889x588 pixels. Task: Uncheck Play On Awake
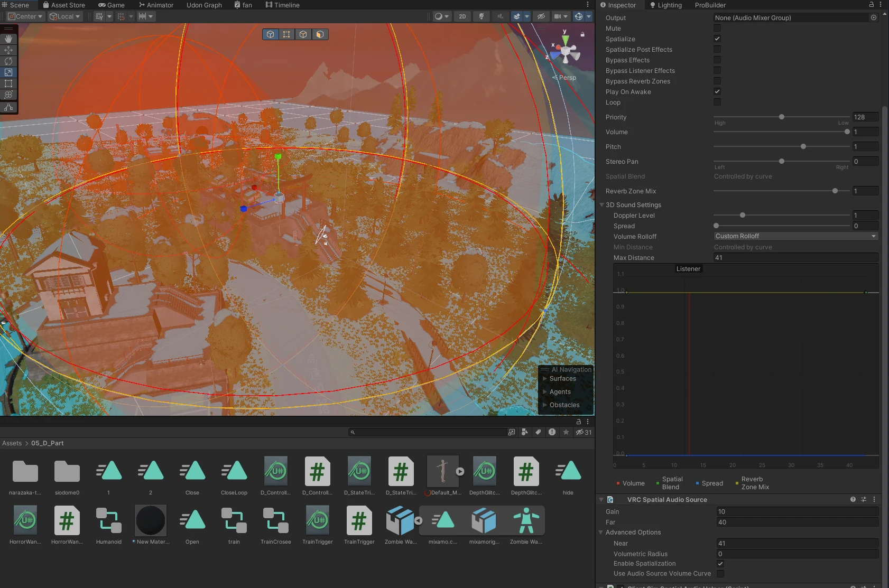click(717, 91)
